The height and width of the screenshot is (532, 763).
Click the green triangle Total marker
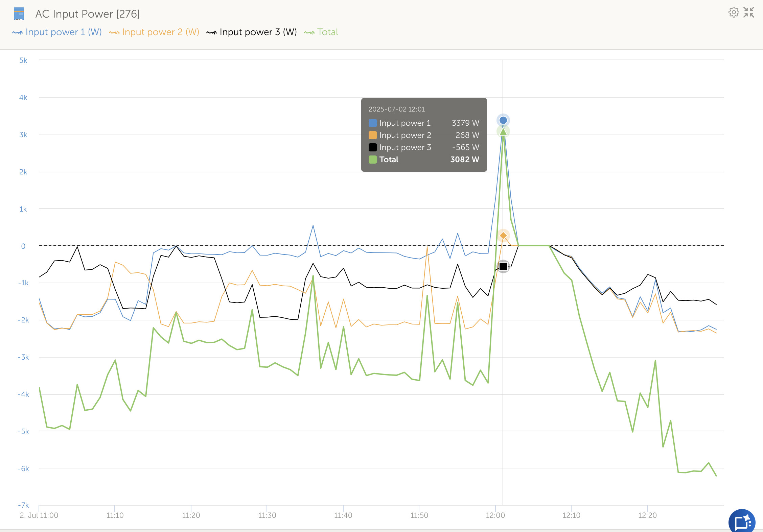503,132
